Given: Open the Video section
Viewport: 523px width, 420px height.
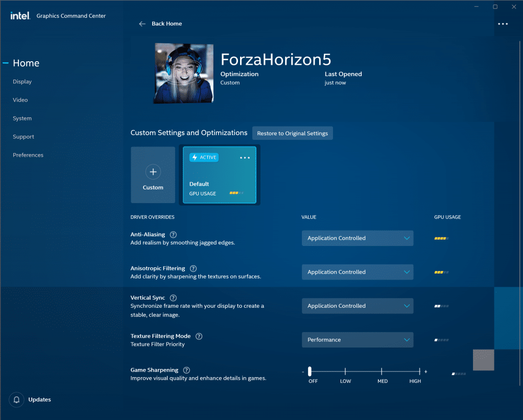Looking at the screenshot, I should point(20,100).
